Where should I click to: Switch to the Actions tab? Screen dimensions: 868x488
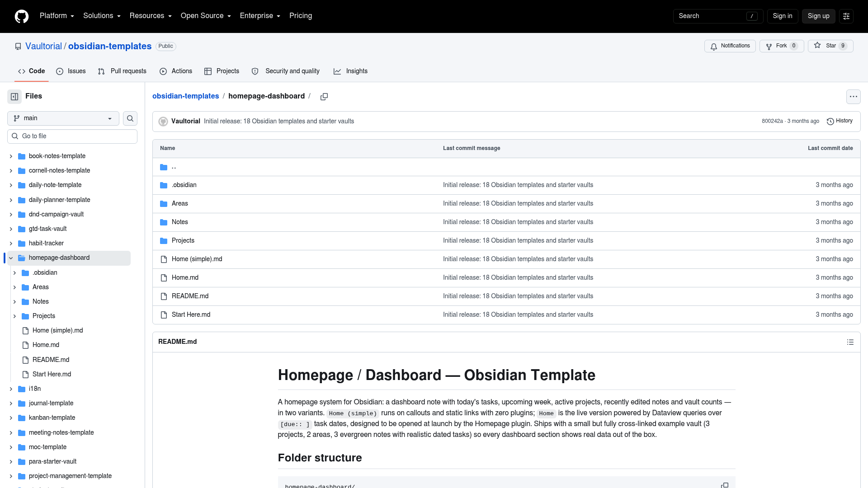pos(176,71)
